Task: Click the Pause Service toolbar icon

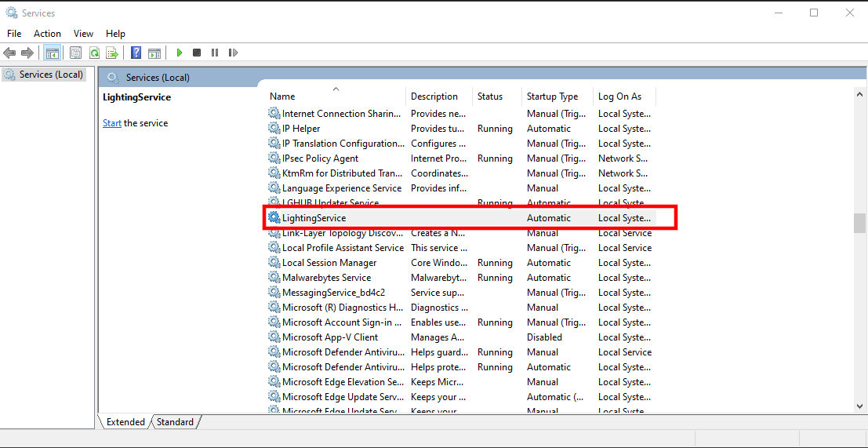Action: [215, 53]
